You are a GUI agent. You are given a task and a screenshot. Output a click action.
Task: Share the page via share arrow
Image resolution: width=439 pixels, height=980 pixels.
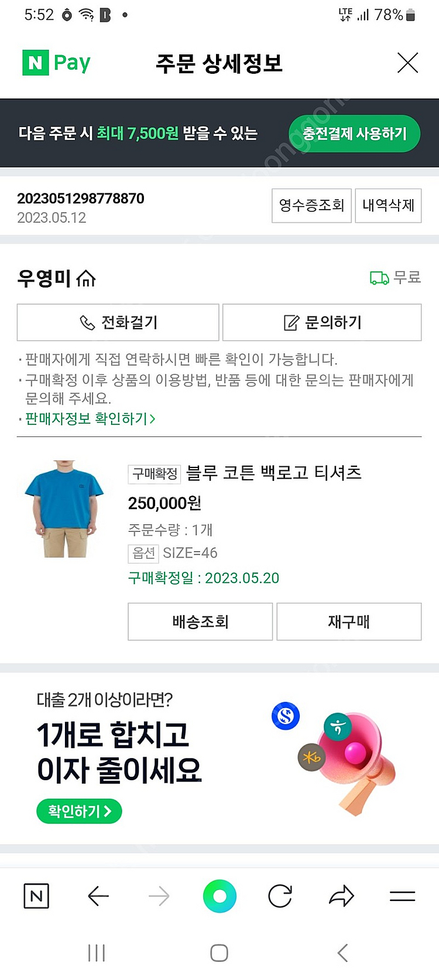341,896
